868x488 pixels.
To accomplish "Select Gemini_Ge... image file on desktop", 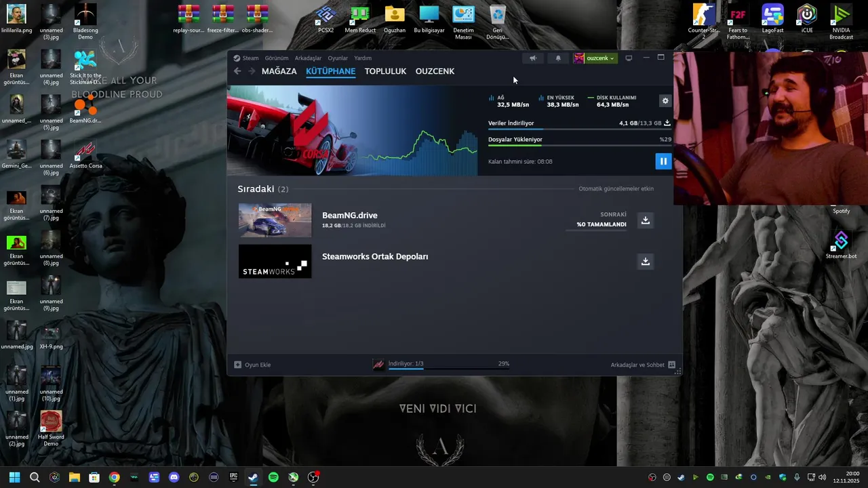I will (16, 155).
